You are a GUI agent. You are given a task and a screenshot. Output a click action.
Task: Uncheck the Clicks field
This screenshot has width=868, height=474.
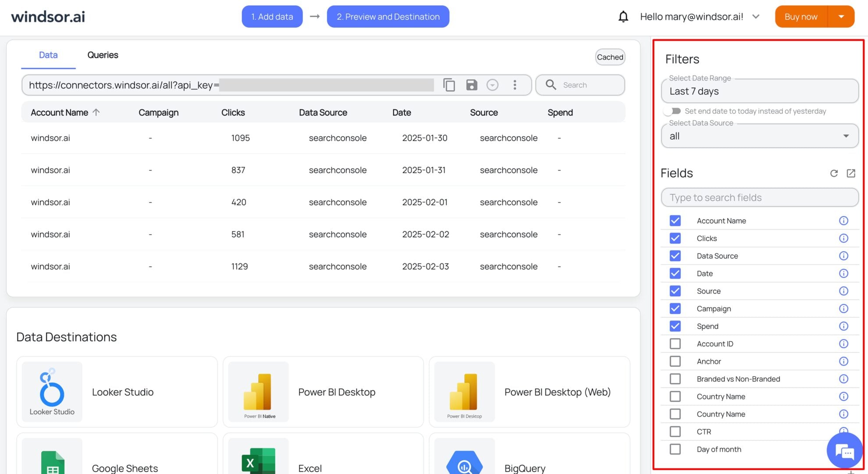pos(675,238)
